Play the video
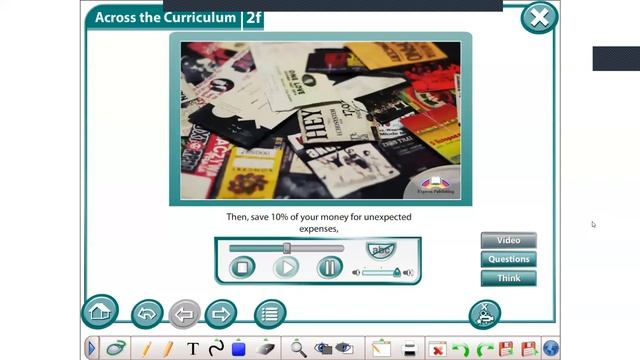The width and height of the screenshot is (640, 360). pyautogui.click(x=286, y=268)
